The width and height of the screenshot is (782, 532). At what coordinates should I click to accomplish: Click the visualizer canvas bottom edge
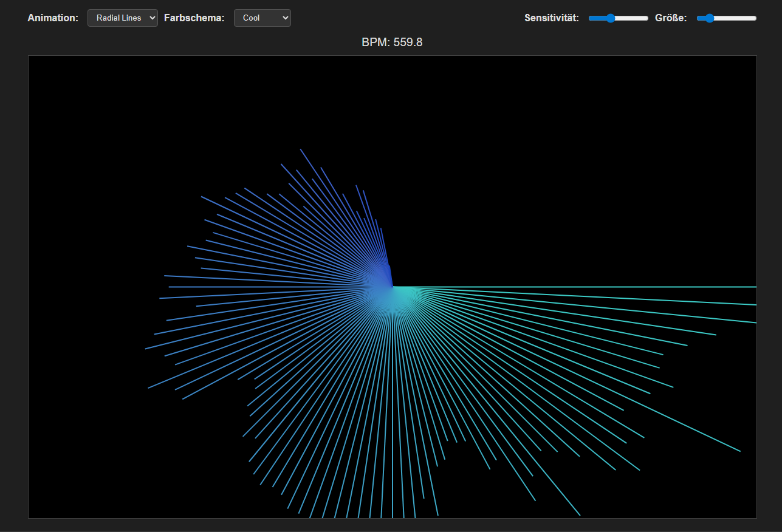tap(392, 516)
